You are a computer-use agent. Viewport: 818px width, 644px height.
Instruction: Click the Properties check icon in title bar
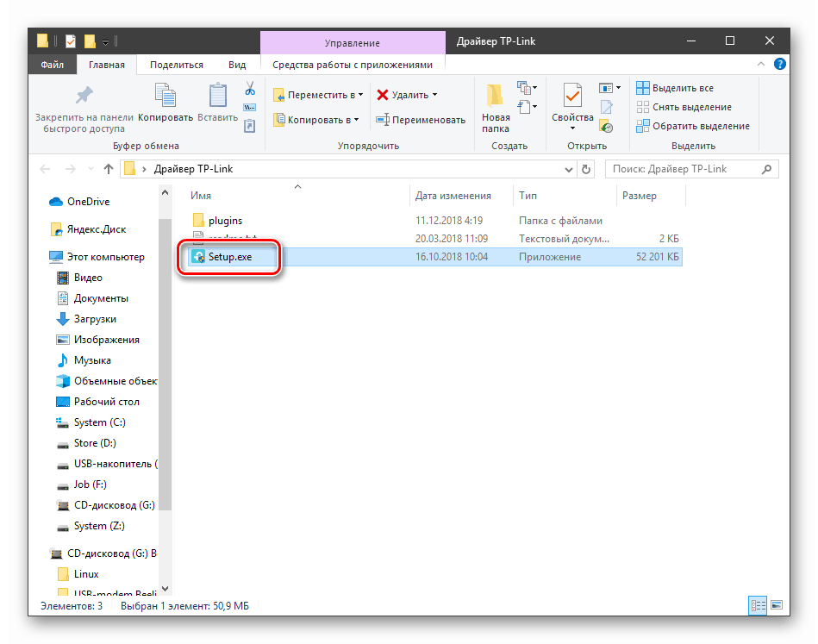point(71,41)
